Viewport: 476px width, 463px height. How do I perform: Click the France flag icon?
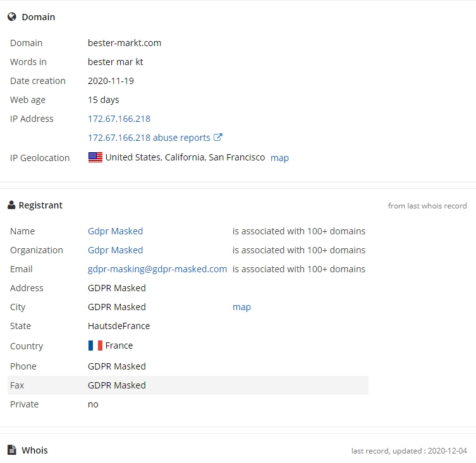coord(95,346)
